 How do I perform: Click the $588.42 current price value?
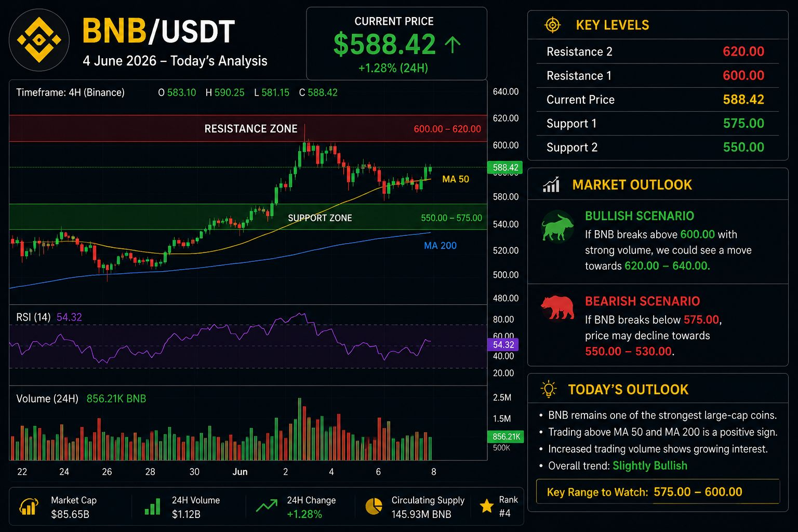(384, 44)
